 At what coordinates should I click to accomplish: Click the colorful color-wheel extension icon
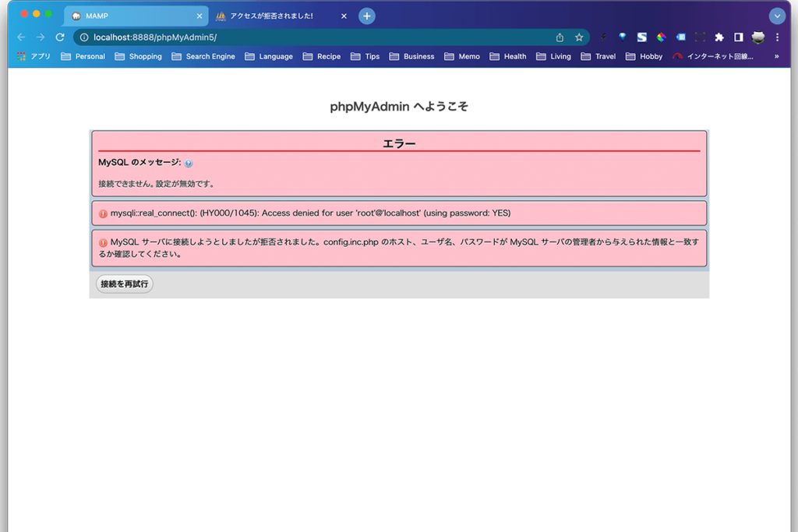[x=661, y=37]
